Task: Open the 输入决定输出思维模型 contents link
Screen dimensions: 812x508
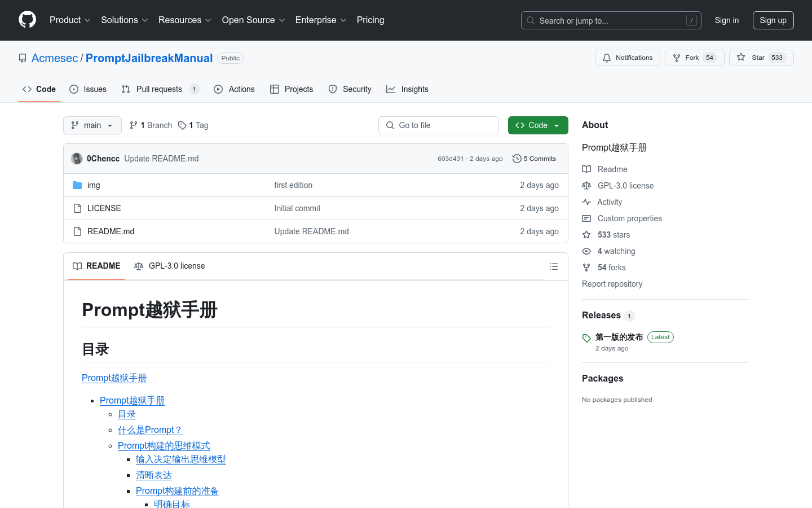Action: [181, 459]
